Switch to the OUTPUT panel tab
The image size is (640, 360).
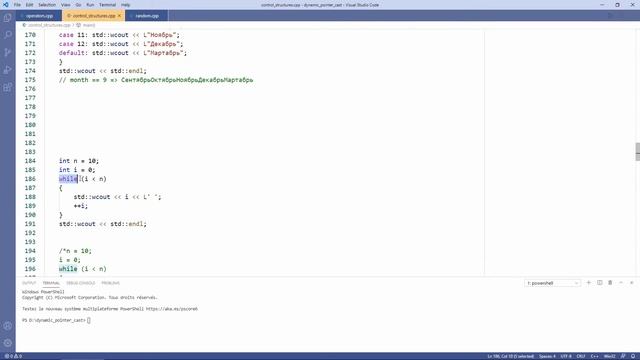pyautogui.click(x=29, y=283)
